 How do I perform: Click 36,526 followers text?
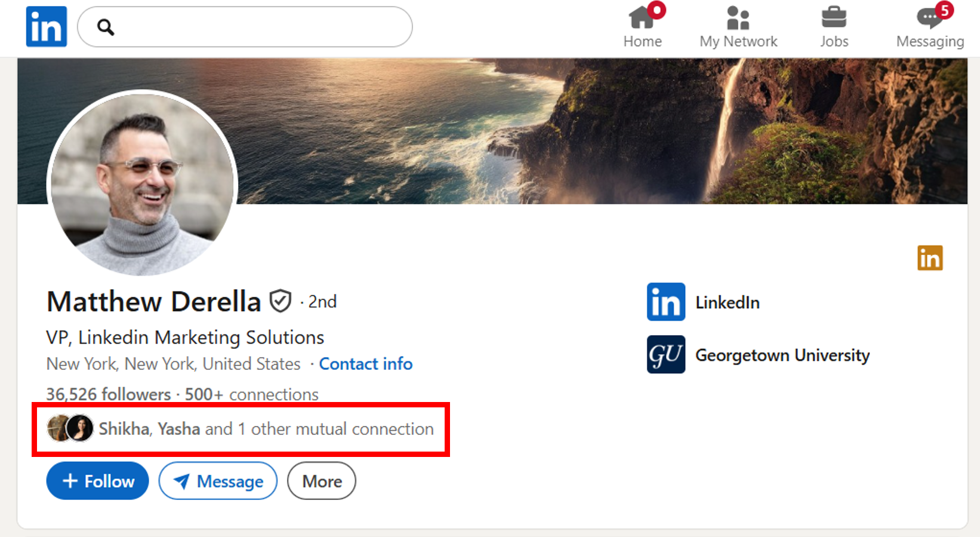coord(109,394)
